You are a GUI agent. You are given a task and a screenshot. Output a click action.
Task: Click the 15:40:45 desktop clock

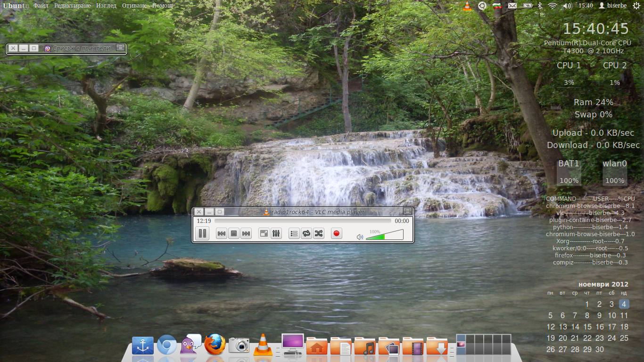point(596,29)
